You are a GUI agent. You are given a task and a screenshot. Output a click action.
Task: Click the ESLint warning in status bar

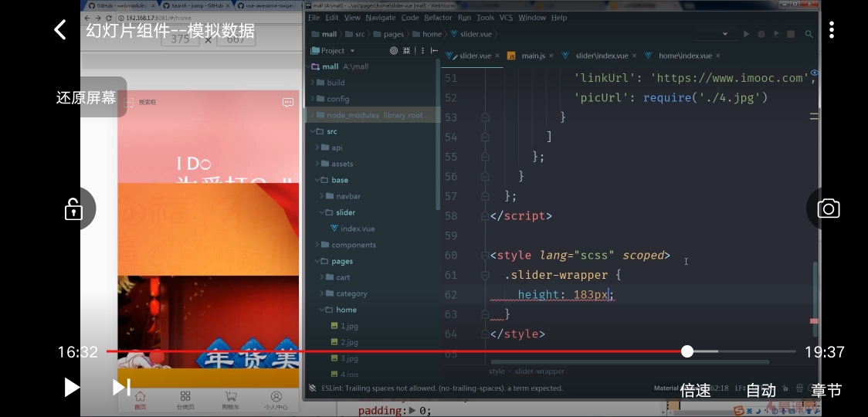[x=442, y=388]
